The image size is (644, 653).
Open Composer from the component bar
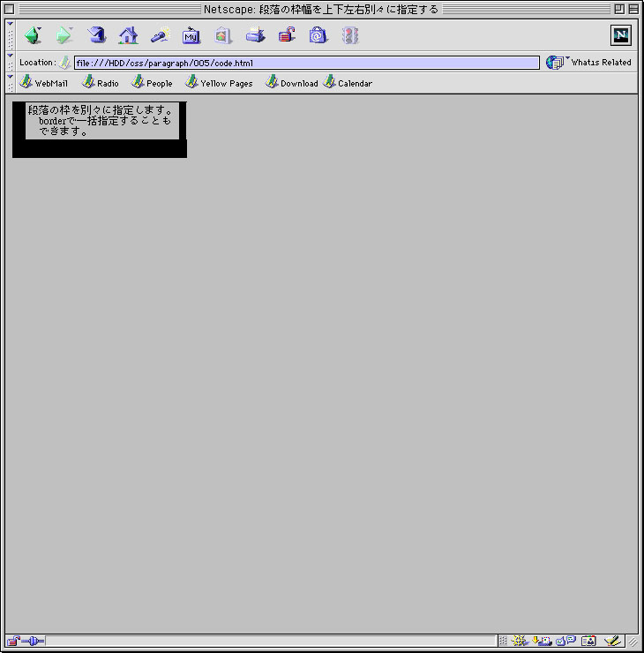tap(613, 641)
